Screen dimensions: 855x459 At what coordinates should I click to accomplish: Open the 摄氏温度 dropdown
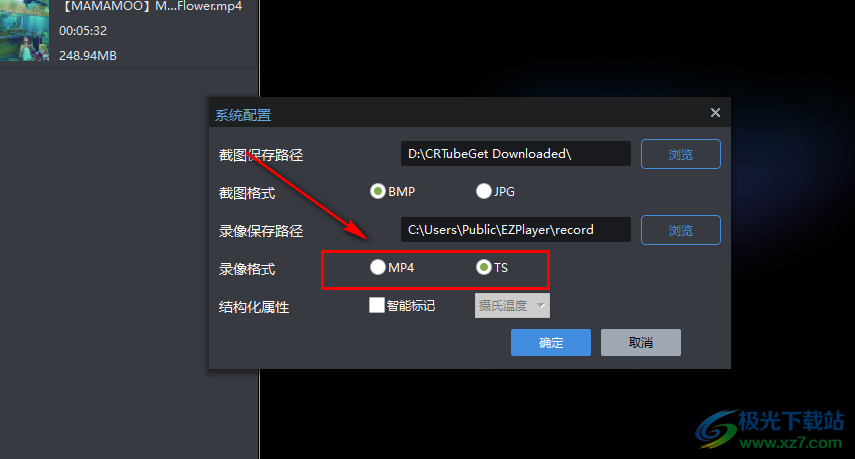512,305
